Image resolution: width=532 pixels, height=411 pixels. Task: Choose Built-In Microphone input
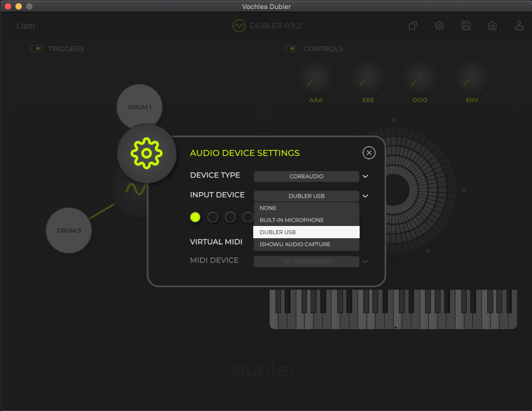(x=306, y=220)
